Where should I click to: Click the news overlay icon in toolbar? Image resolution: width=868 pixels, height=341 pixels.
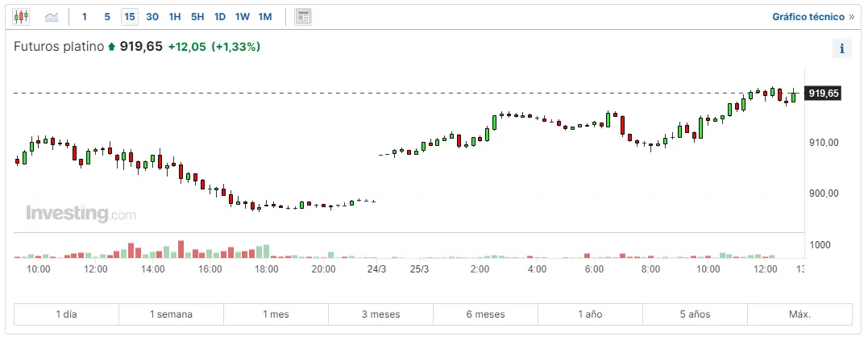click(303, 16)
